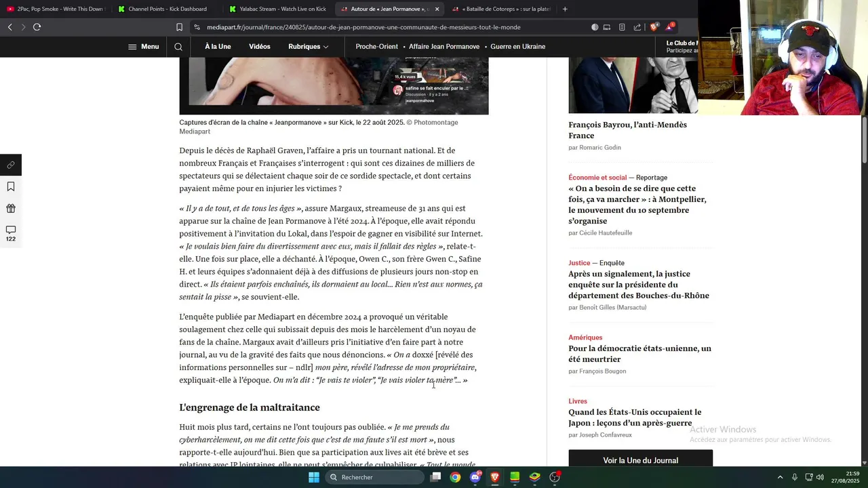Screen dimensions: 868x488
Task: Open site settings icon left of the URL
Action: click(197, 27)
